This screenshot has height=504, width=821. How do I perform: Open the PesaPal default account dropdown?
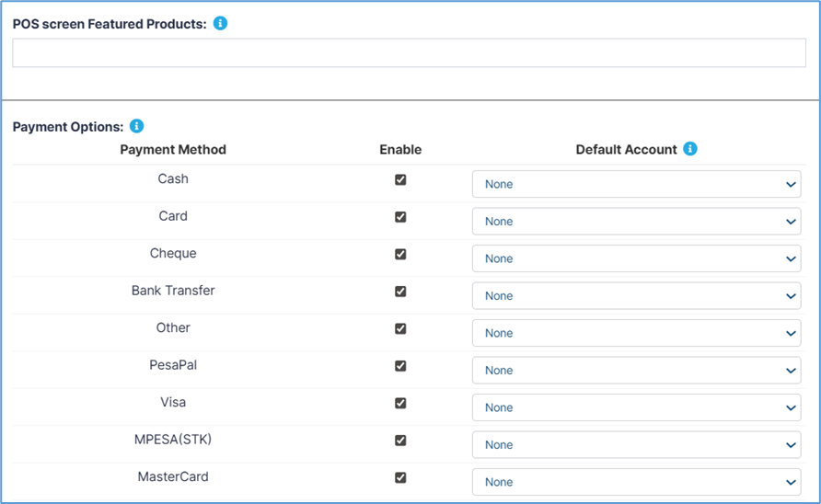pyautogui.click(x=636, y=371)
